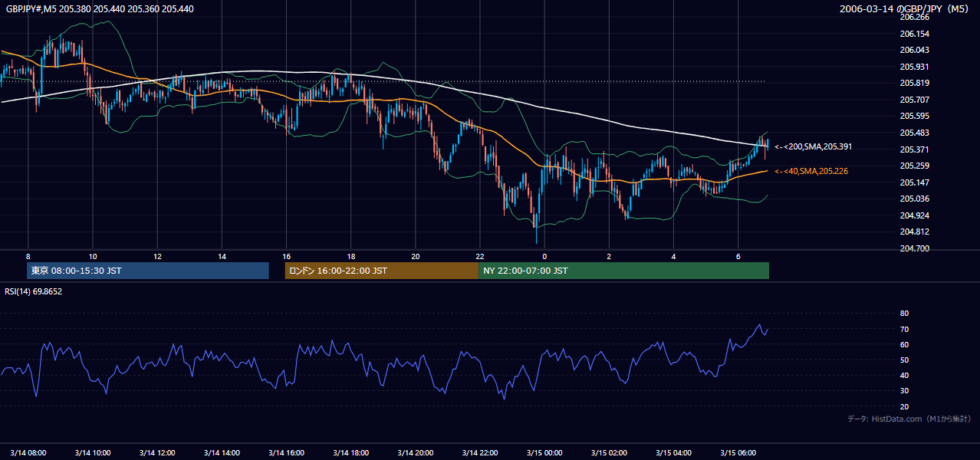
Task: Click price axis value 206.154
Action: pyautogui.click(x=914, y=34)
